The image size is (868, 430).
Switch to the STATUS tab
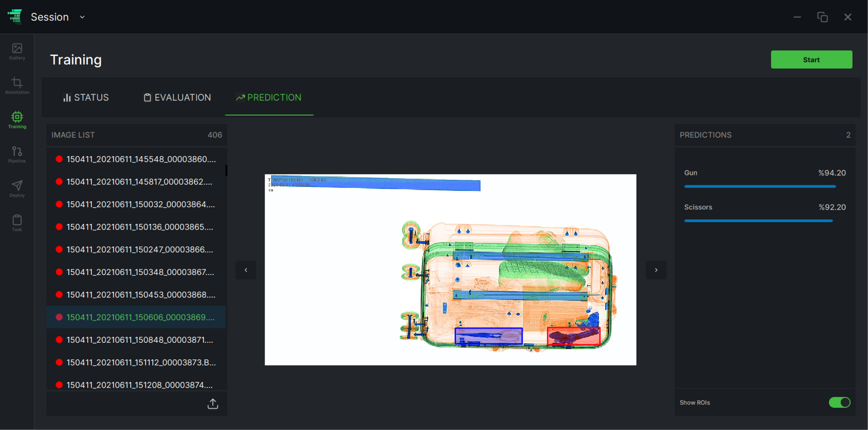click(86, 98)
